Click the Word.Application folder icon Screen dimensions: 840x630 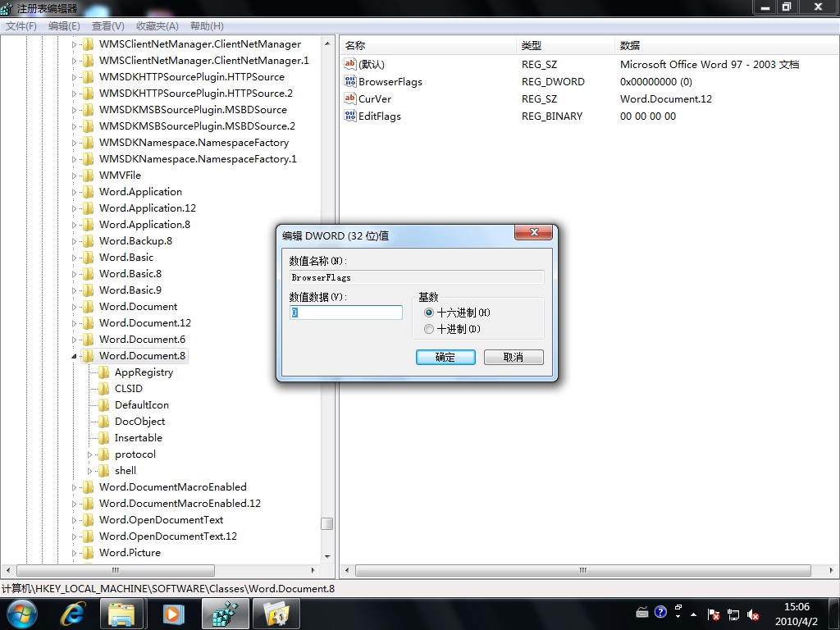[x=88, y=192]
